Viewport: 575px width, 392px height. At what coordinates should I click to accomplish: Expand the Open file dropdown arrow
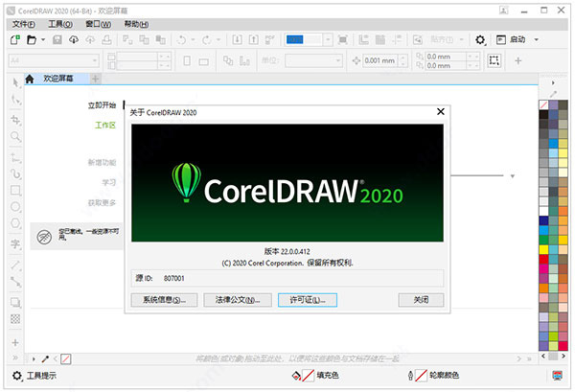tap(43, 39)
